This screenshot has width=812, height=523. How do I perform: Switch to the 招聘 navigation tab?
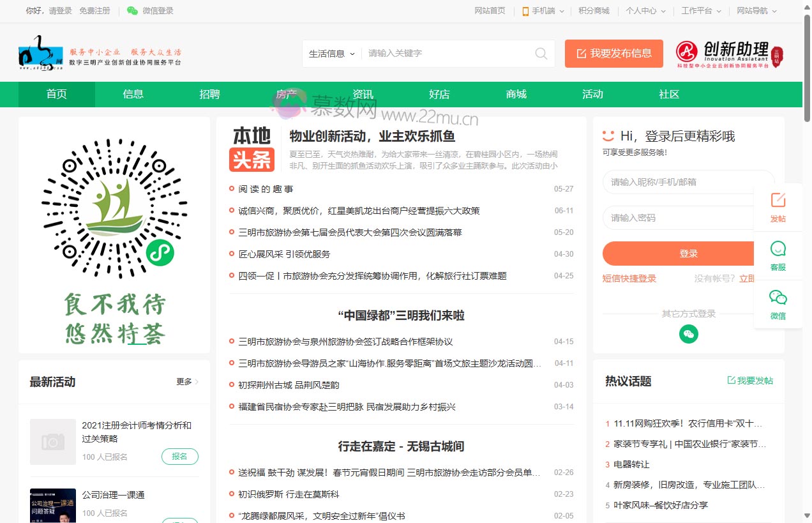[209, 94]
